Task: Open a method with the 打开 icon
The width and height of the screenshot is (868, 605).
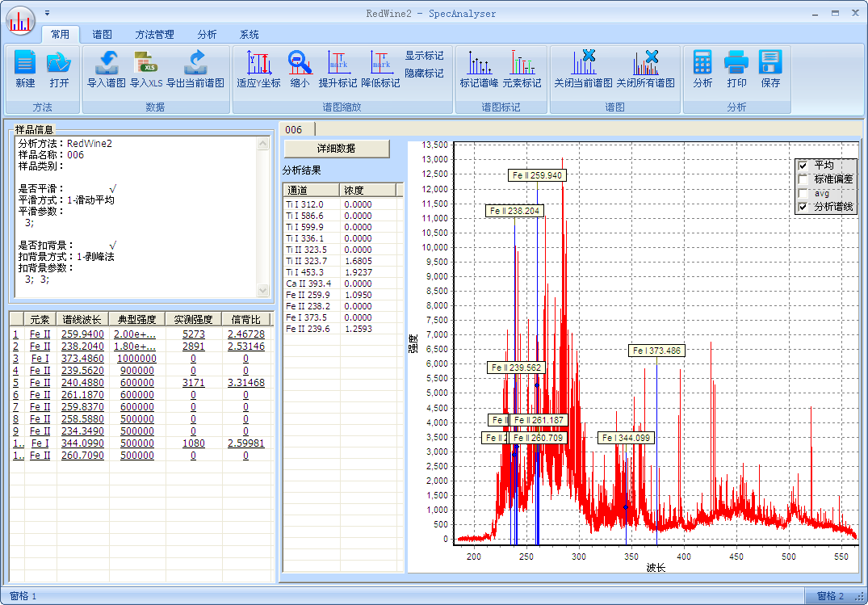Action: [59, 69]
